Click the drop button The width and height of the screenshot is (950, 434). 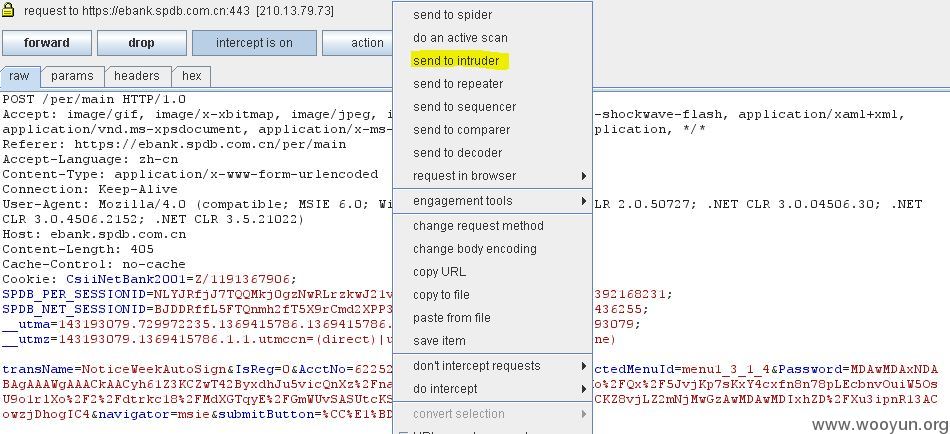coord(141,43)
